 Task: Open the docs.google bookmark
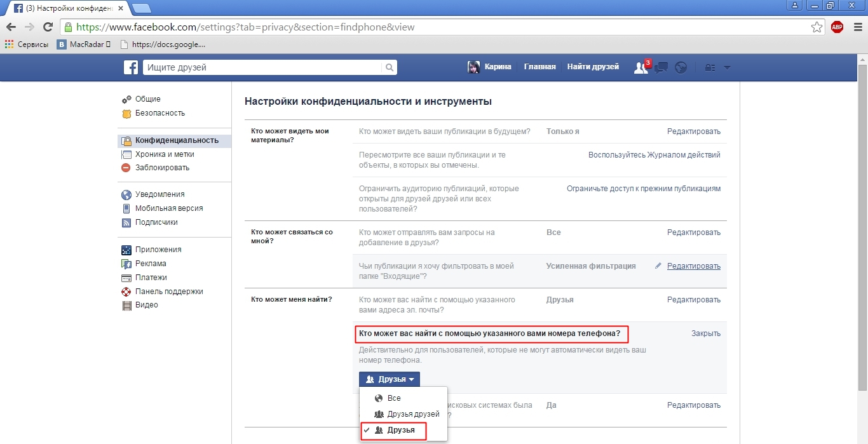pyautogui.click(x=163, y=44)
